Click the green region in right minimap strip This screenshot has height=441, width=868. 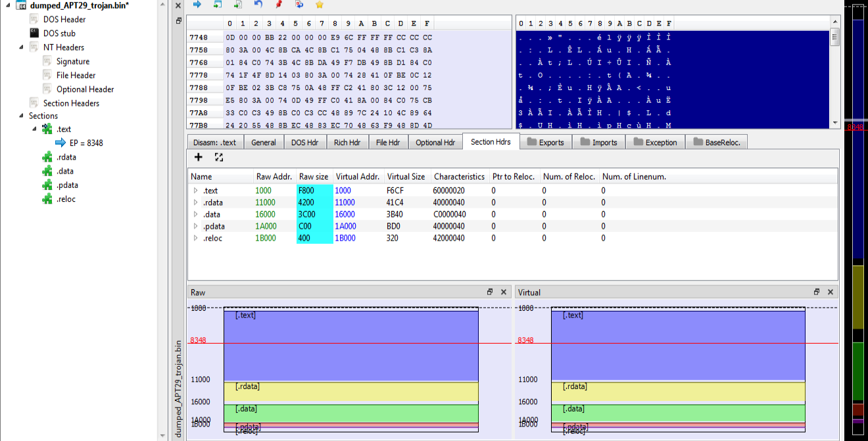click(857, 371)
